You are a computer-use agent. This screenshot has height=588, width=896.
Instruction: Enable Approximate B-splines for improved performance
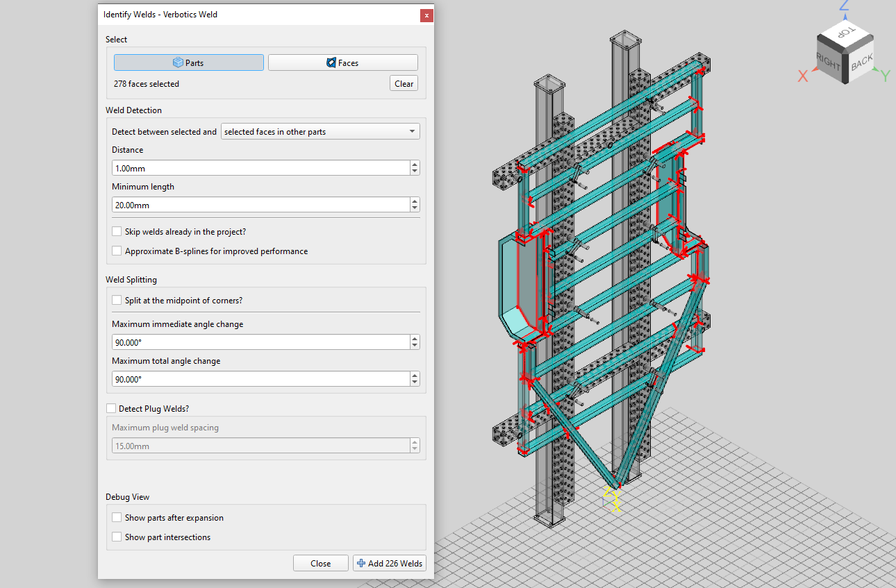tap(117, 251)
